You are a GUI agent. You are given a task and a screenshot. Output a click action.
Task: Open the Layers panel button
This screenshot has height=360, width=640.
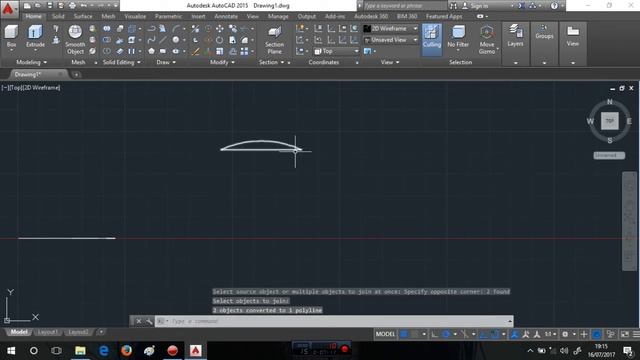(515, 36)
